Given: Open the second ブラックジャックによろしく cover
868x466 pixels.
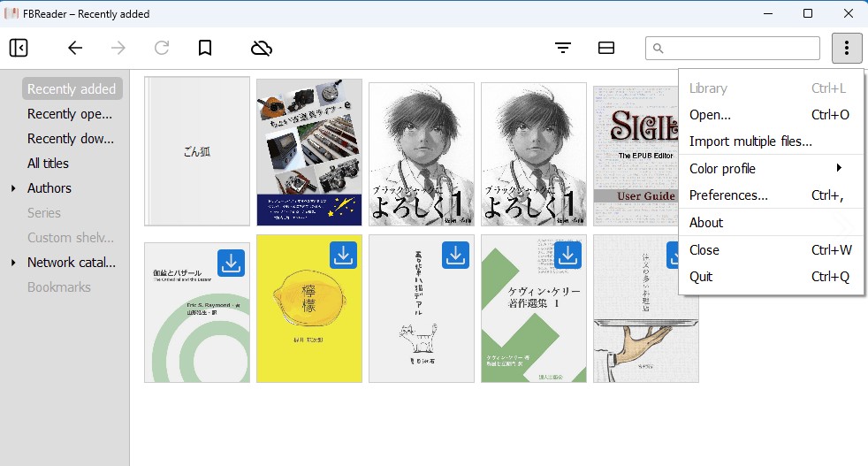Looking at the screenshot, I should 534,154.
